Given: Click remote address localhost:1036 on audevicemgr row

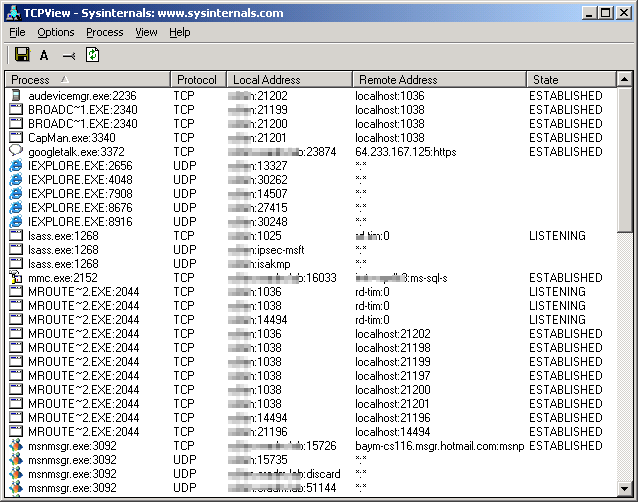Looking at the screenshot, I should [390, 96].
